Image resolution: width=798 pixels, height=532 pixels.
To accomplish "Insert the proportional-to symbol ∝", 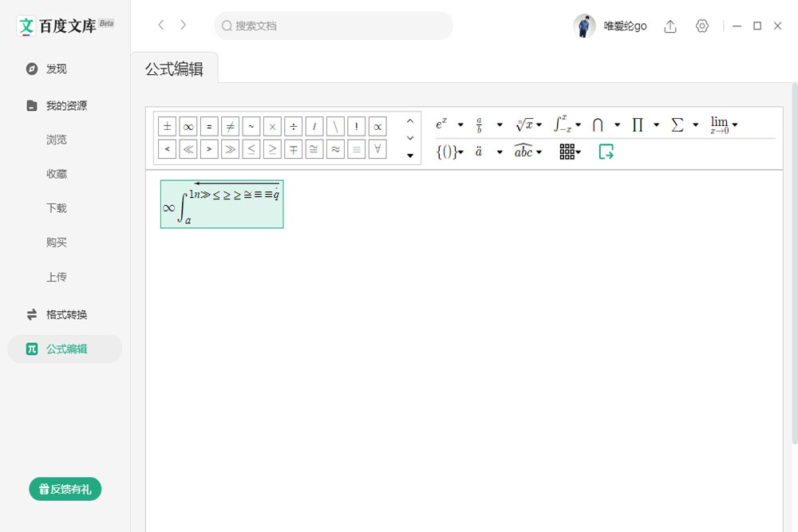I will pos(377,125).
